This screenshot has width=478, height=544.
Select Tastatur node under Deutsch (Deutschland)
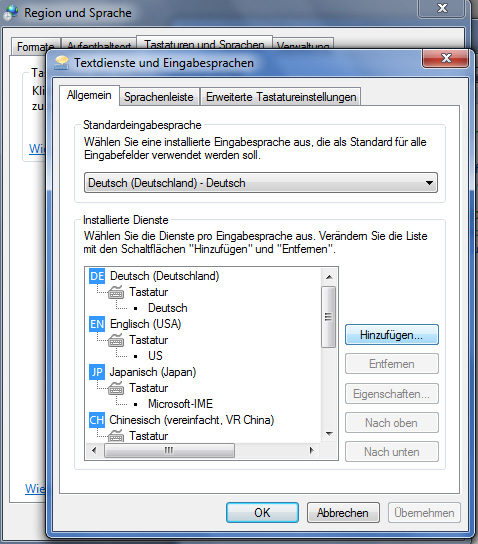(x=148, y=292)
